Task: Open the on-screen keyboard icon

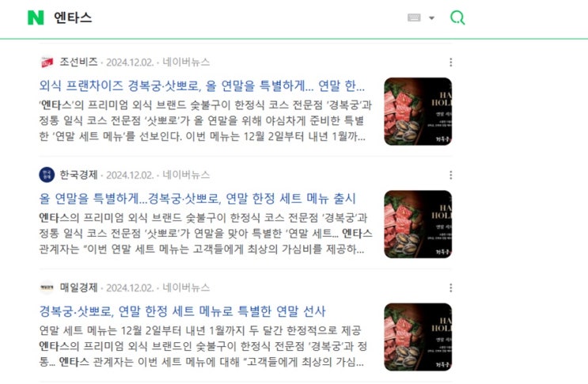Action: click(x=414, y=17)
